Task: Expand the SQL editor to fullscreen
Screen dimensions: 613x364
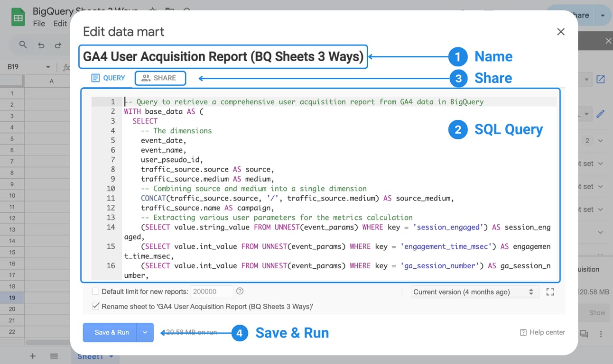Action: coord(550,292)
